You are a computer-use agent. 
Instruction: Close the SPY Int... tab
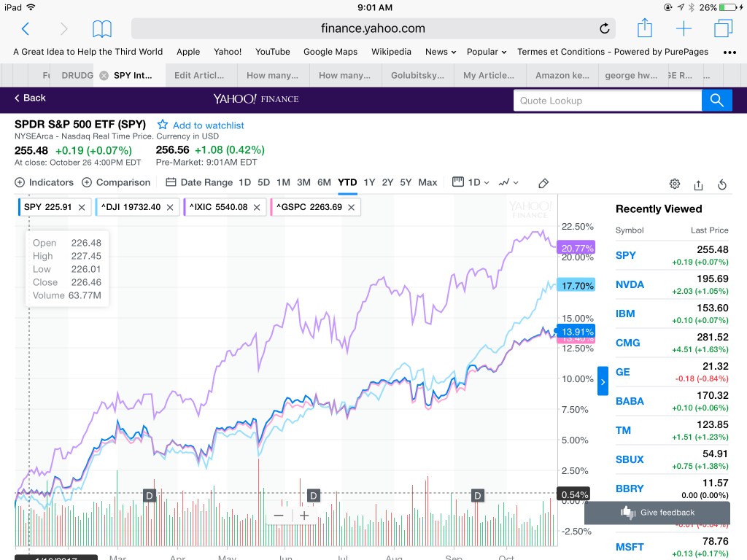coord(104,75)
